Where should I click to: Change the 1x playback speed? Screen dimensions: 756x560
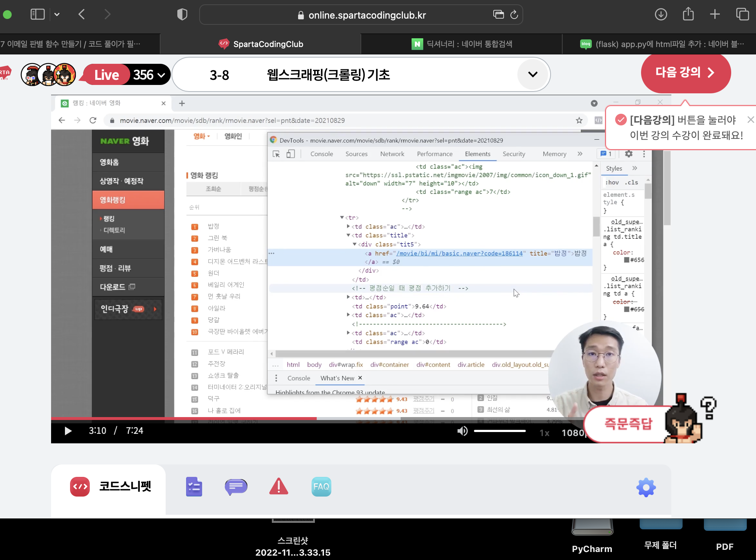tap(544, 433)
